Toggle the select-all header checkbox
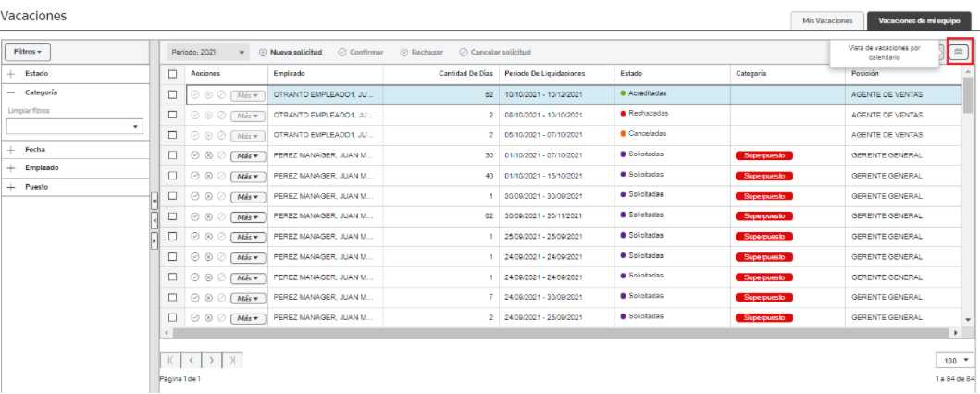 173,74
